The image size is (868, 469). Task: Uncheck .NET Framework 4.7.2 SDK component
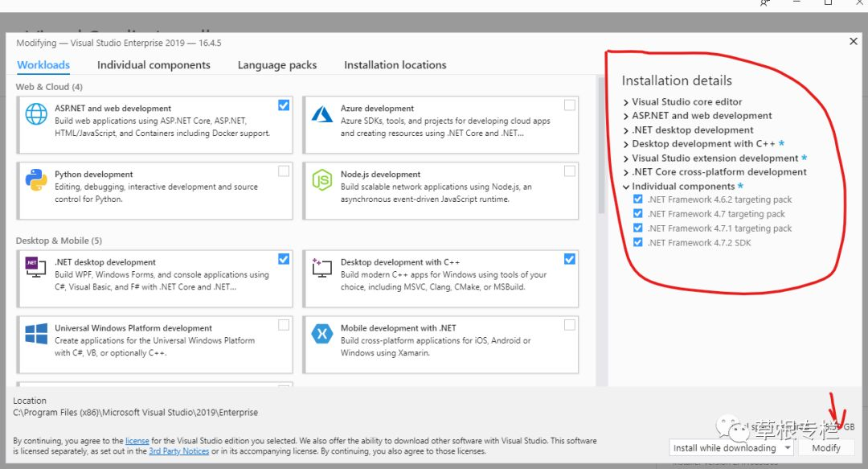click(x=637, y=242)
